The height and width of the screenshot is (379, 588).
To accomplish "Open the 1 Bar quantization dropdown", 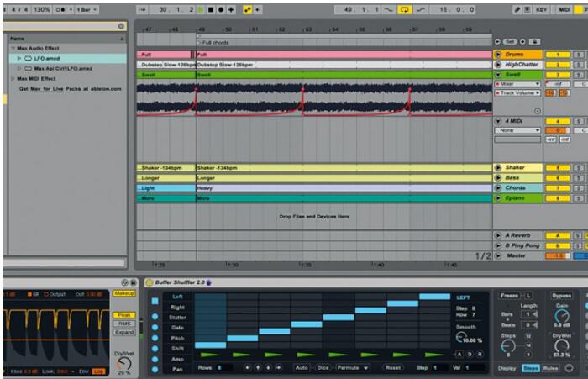I will click(x=87, y=10).
